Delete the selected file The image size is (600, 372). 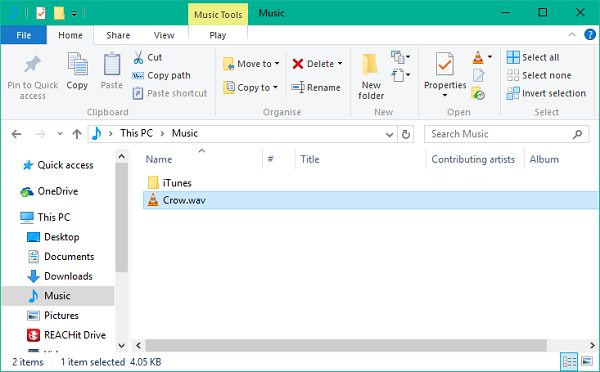click(313, 64)
